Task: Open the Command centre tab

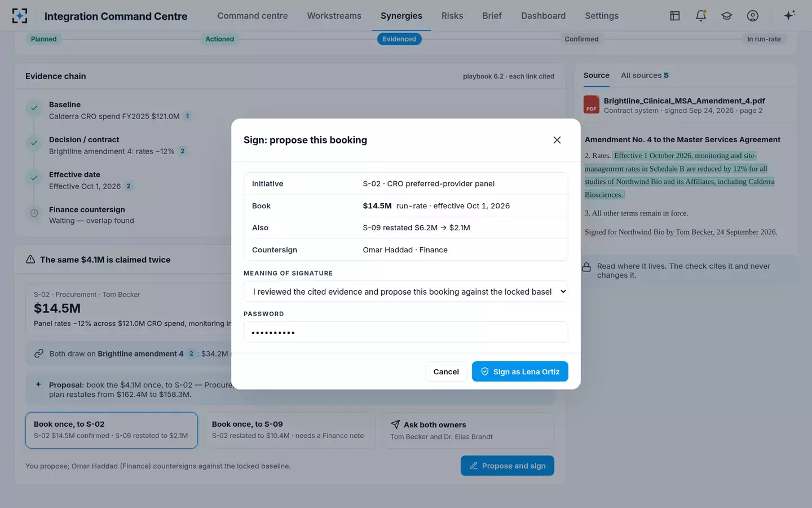Action: [x=253, y=16]
